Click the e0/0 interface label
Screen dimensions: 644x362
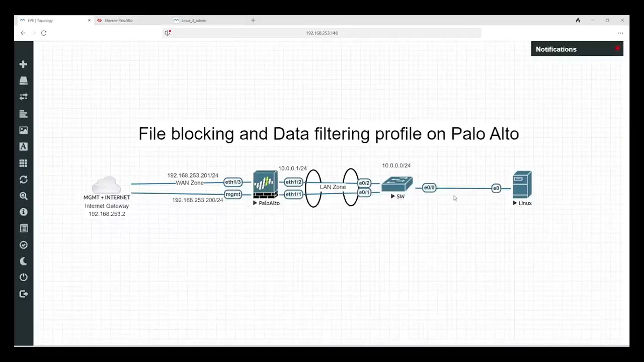(x=429, y=188)
